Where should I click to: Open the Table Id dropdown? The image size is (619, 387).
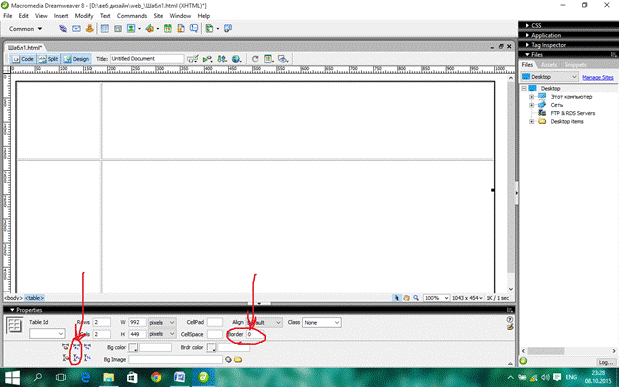[47, 334]
